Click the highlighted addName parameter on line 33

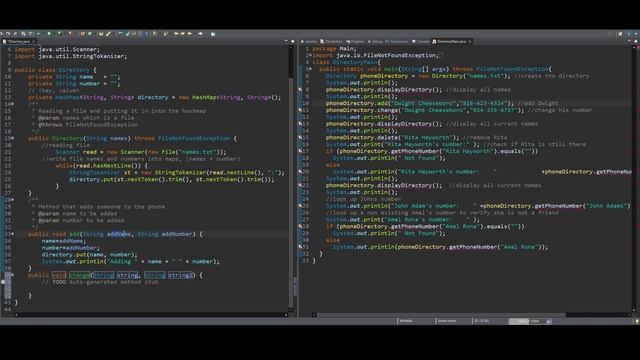[119, 234]
